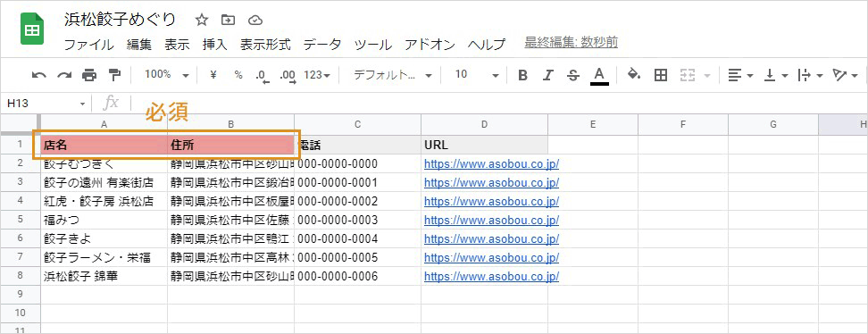The height and width of the screenshot is (334, 868).
Task: Select the 住所 header cell
Action: pyautogui.click(x=230, y=146)
